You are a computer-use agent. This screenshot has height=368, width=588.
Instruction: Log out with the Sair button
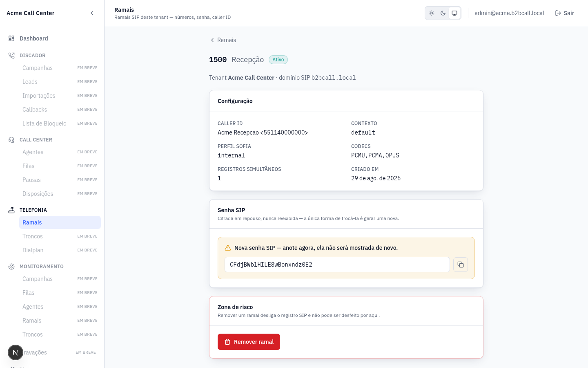click(x=565, y=13)
